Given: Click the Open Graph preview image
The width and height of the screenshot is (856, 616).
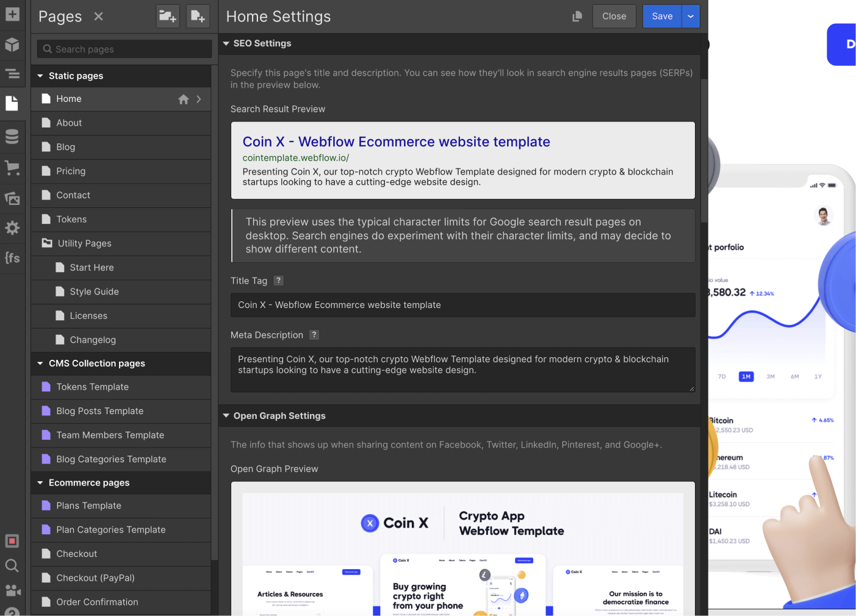Looking at the screenshot, I should click(x=463, y=554).
